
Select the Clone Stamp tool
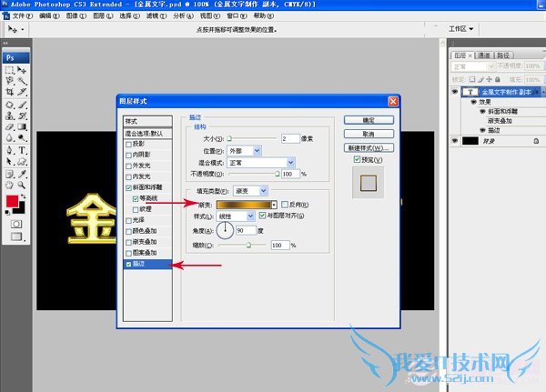tap(9, 116)
